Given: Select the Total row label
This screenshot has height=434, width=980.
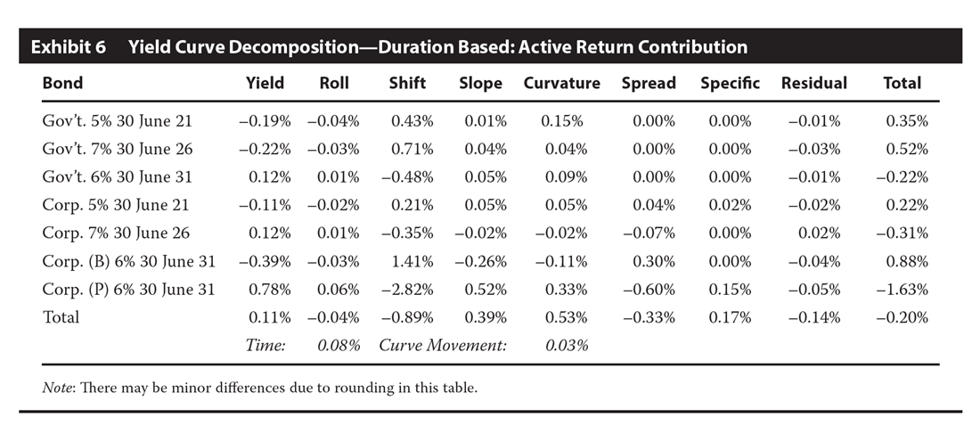Looking at the screenshot, I should coord(61,317).
